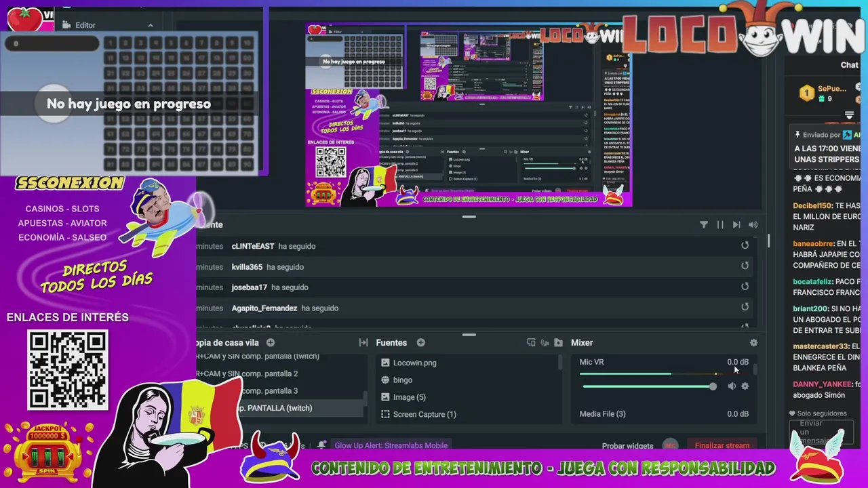The image size is (868, 488).
Task: Pause the alert queue
Action: [x=720, y=225]
